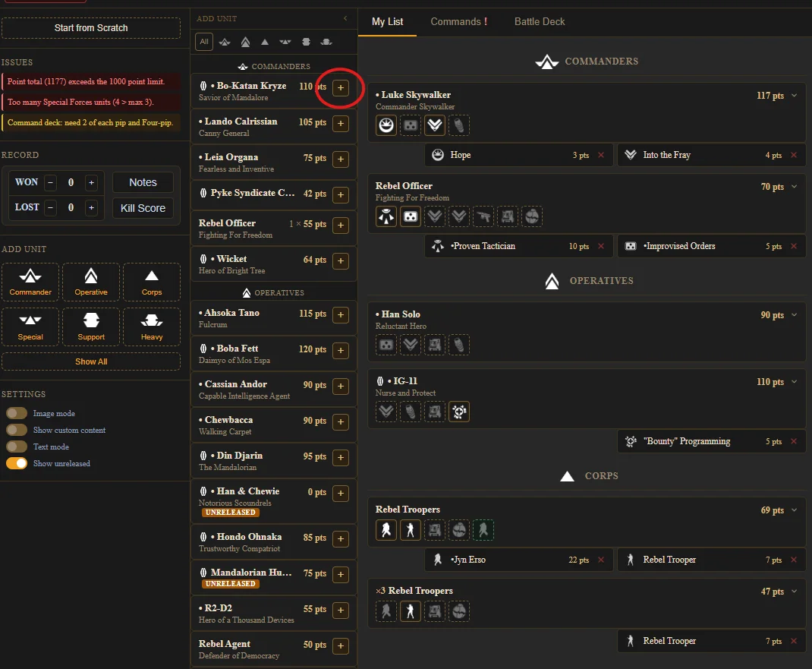Collapse the Add Unit panel arrow

[x=345, y=19]
